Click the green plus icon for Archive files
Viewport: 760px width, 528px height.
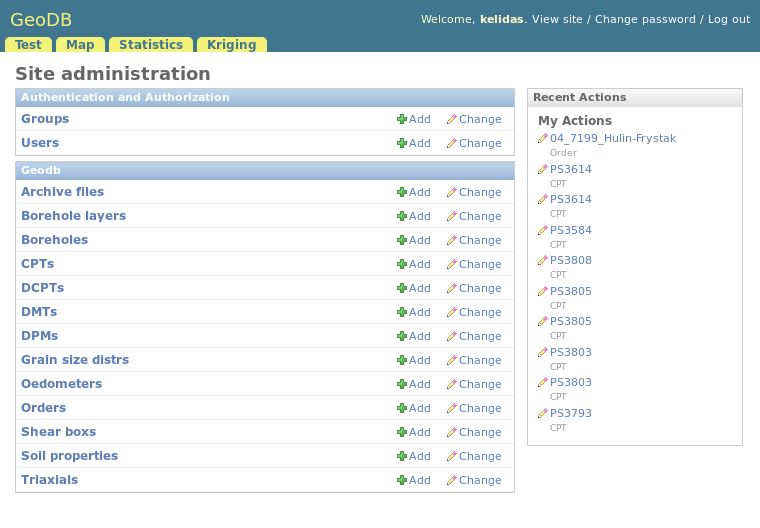point(402,192)
